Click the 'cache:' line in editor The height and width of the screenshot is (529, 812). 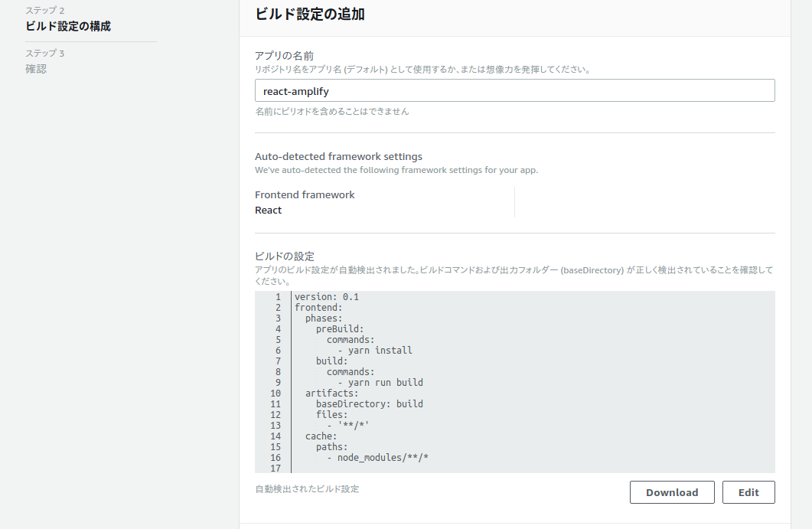[321, 436]
